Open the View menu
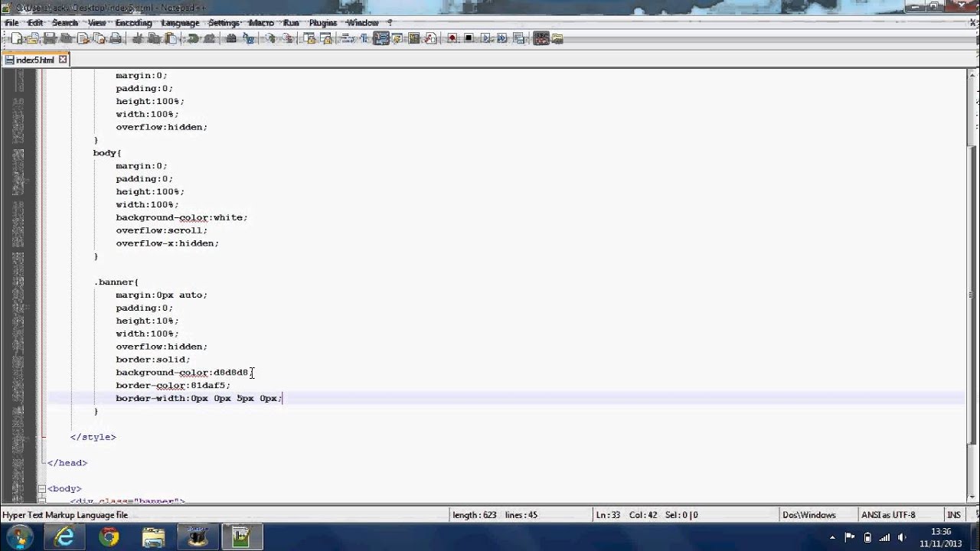The width and height of the screenshot is (980, 551). pyautogui.click(x=96, y=23)
